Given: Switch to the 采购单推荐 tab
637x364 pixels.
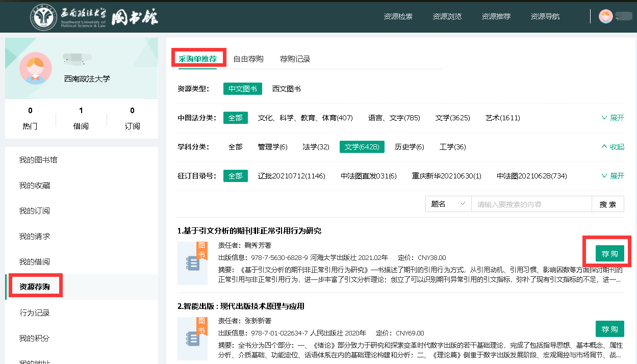Looking at the screenshot, I should (x=198, y=59).
